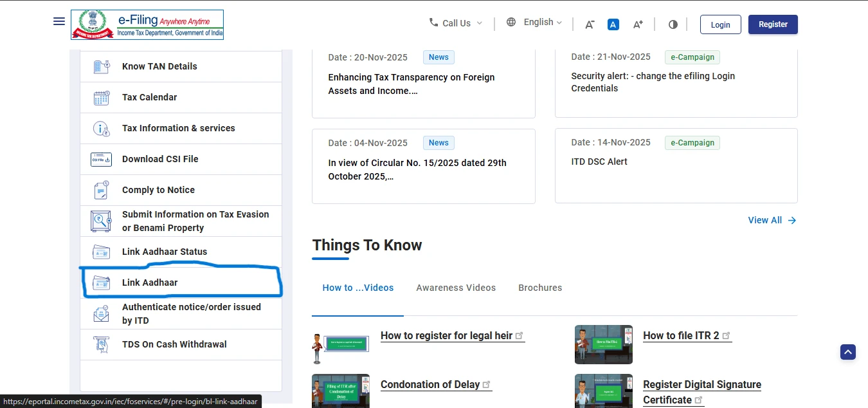The width and height of the screenshot is (868, 408).
Task: Select the default font size A button
Action: click(613, 24)
